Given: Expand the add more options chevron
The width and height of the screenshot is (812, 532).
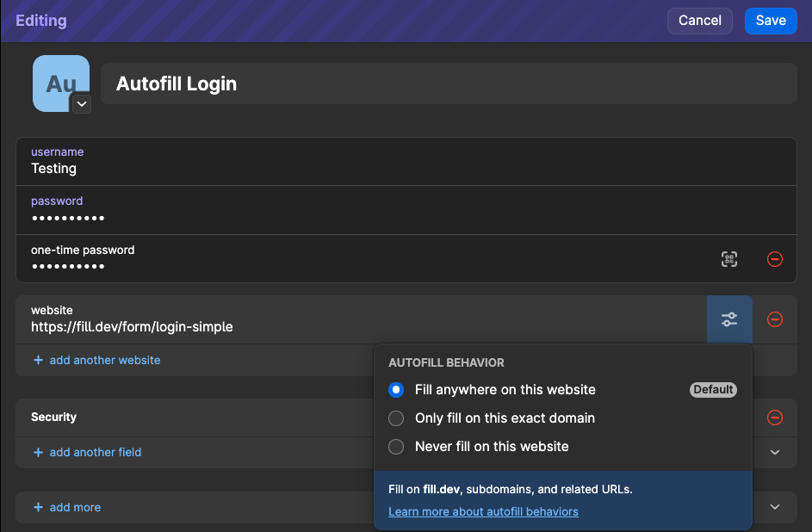Looking at the screenshot, I should click(x=775, y=507).
